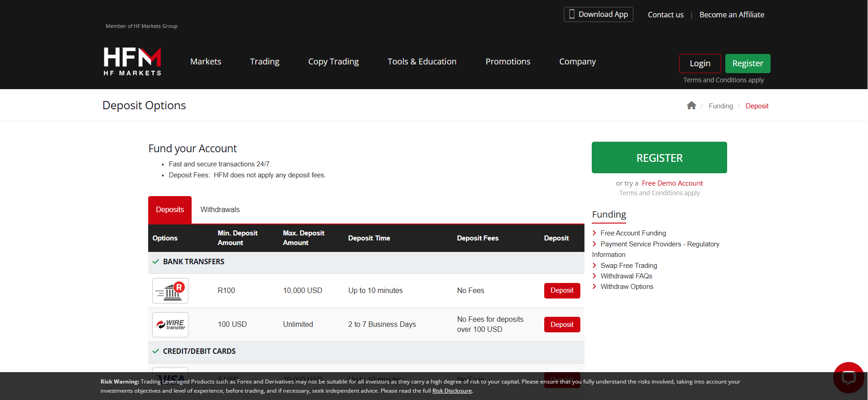Follow the Risk Disclosure link
Screen dimensions: 868x400
[x=452, y=391]
